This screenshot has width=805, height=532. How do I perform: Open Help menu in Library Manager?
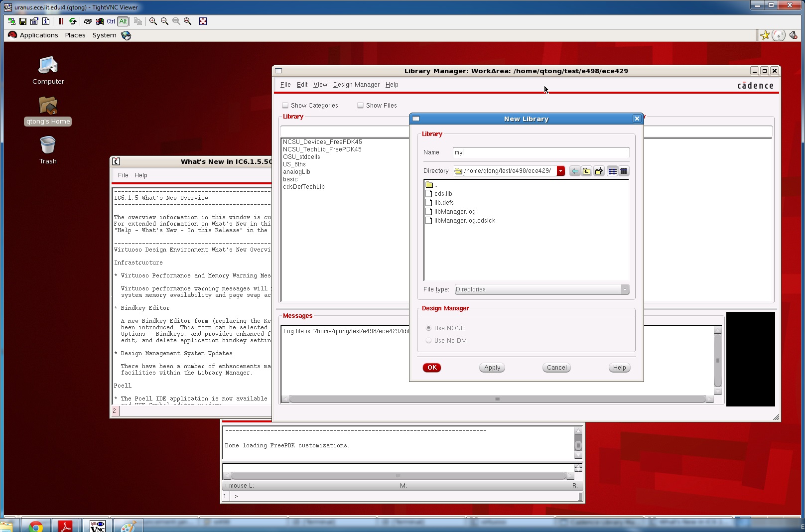pyautogui.click(x=392, y=85)
